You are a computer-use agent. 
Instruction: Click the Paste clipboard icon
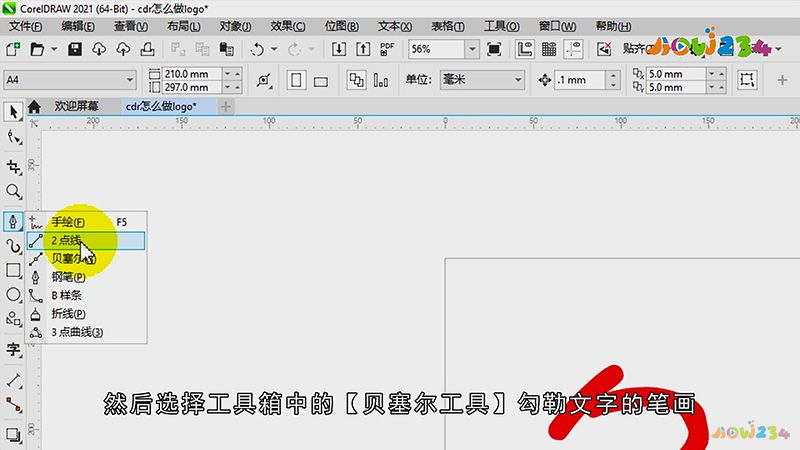227,49
